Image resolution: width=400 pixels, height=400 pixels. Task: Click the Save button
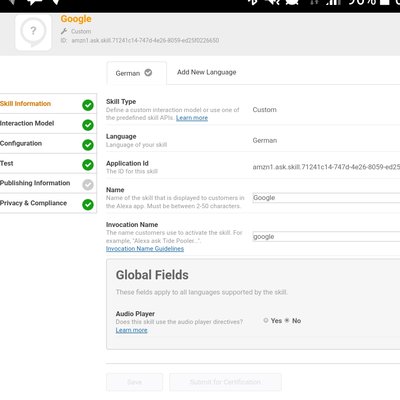coord(135,382)
